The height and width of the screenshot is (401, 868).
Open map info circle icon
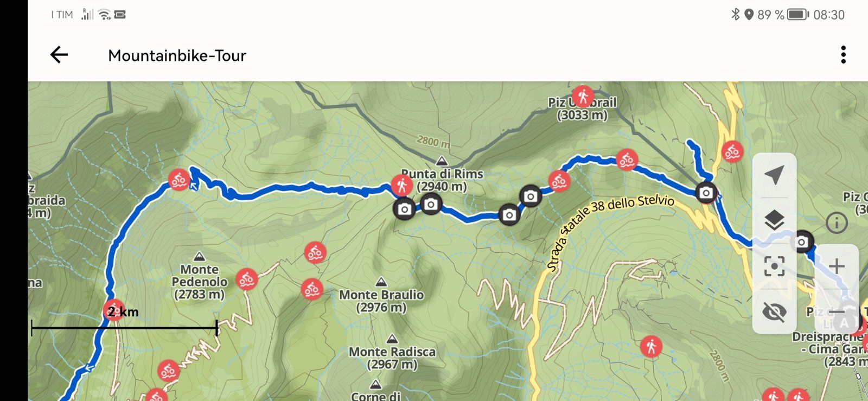tap(837, 222)
